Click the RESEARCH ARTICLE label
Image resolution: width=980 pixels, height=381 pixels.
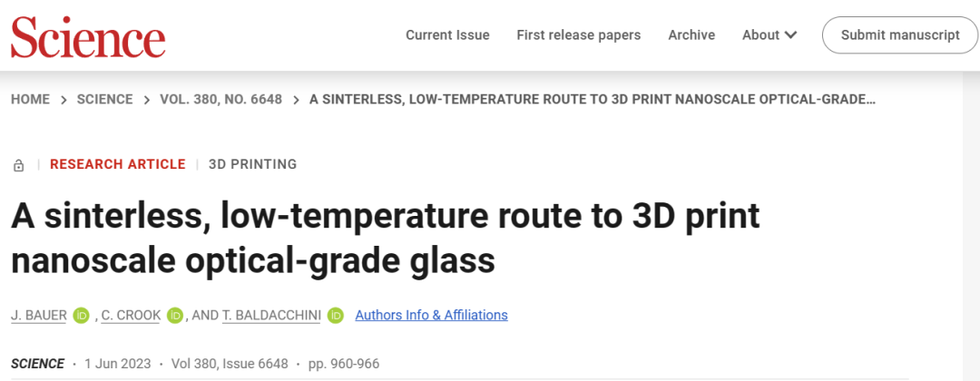pyautogui.click(x=117, y=164)
